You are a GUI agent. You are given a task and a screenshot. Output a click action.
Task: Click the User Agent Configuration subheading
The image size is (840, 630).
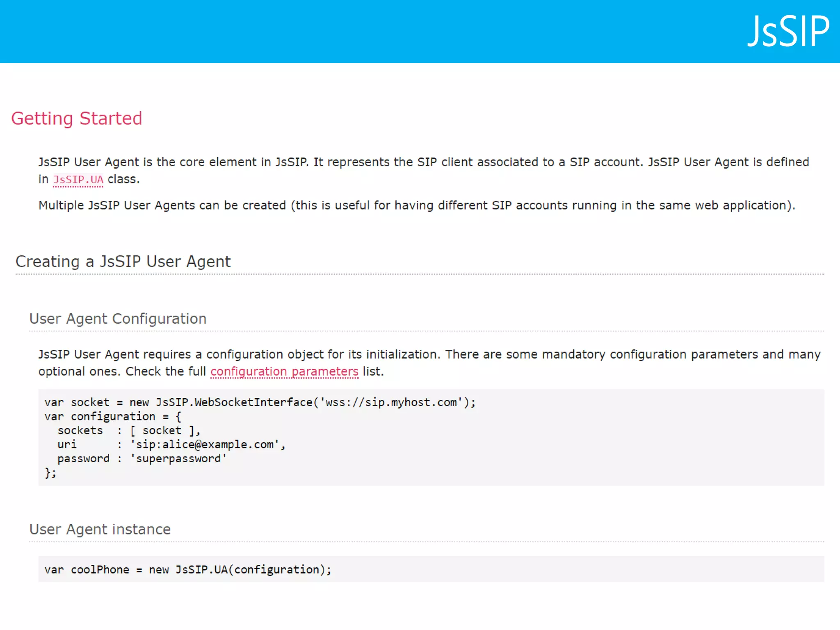(x=118, y=319)
